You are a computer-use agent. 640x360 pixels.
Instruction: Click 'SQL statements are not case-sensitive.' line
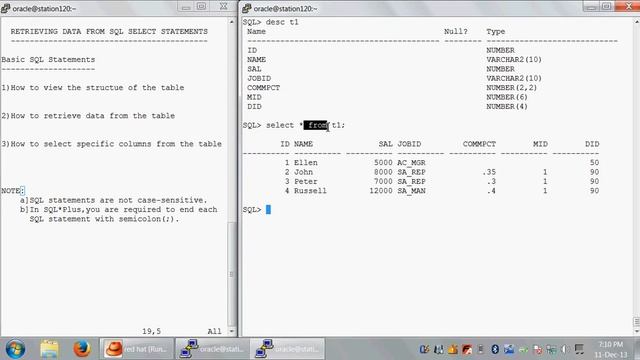(114, 200)
